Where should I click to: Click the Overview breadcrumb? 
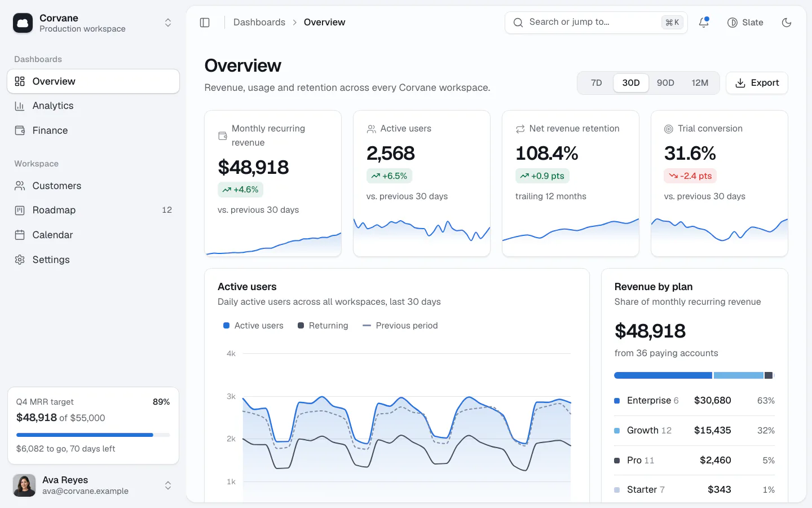[x=324, y=23]
